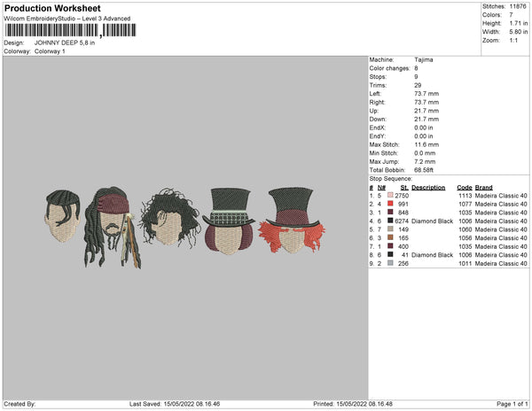Click 'Wilcom EmbroideryStudio – Level 3 Advanced' text

(67, 19)
